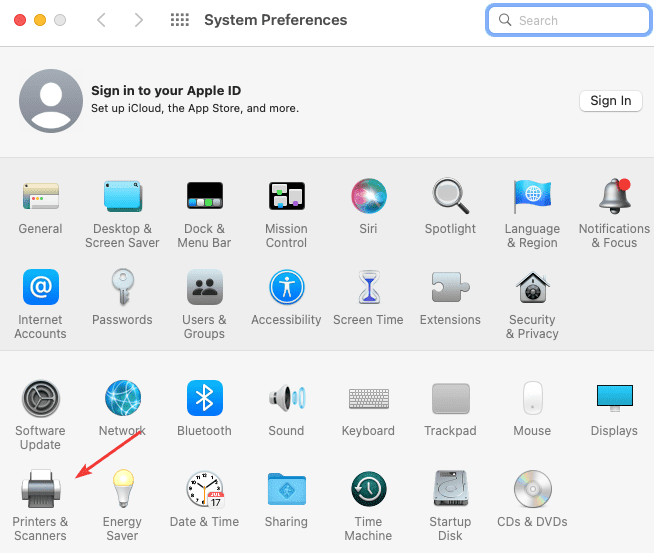Go back with the left chevron
The width and height of the screenshot is (654, 553).
[x=102, y=20]
